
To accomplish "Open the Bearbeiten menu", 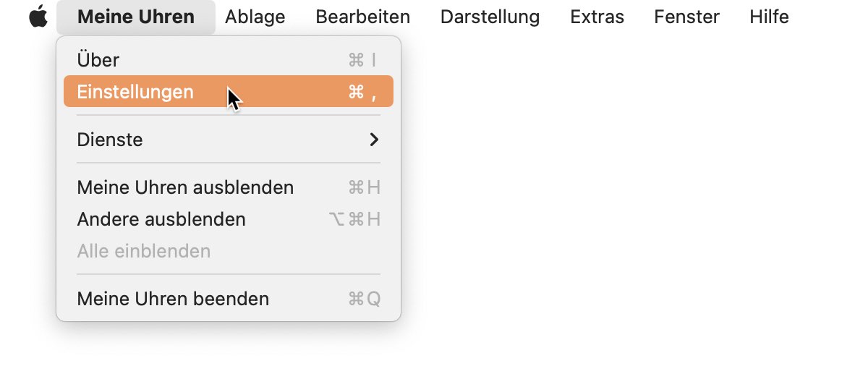I will point(363,17).
